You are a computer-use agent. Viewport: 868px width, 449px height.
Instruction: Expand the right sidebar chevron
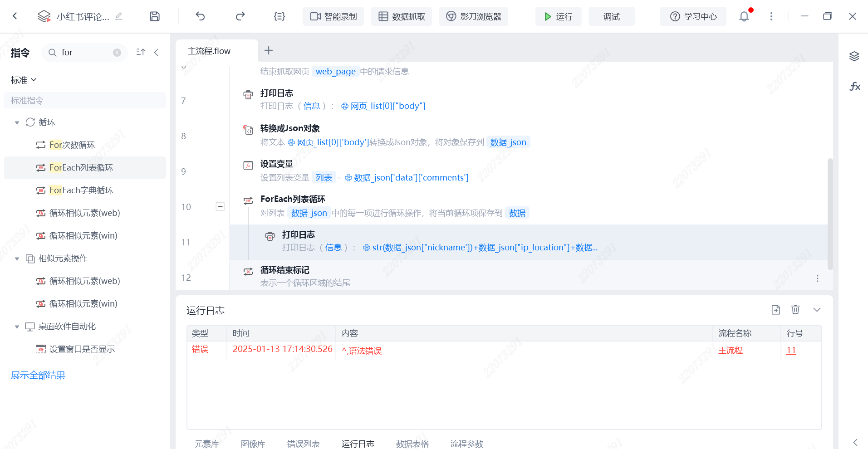pyautogui.click(x=855, y=442)
